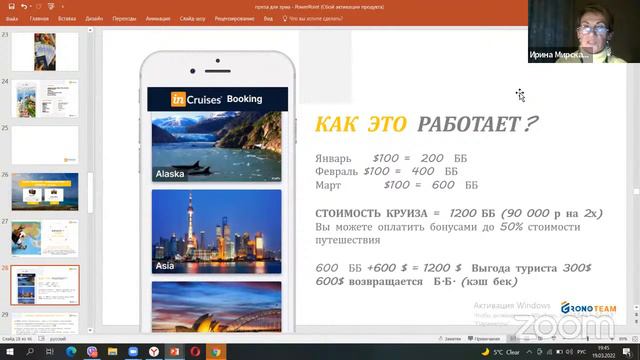The height and width of the screenshot is (360, 640).
Task: Select blank slide 25 thumbnail
Action: (45, 145)
